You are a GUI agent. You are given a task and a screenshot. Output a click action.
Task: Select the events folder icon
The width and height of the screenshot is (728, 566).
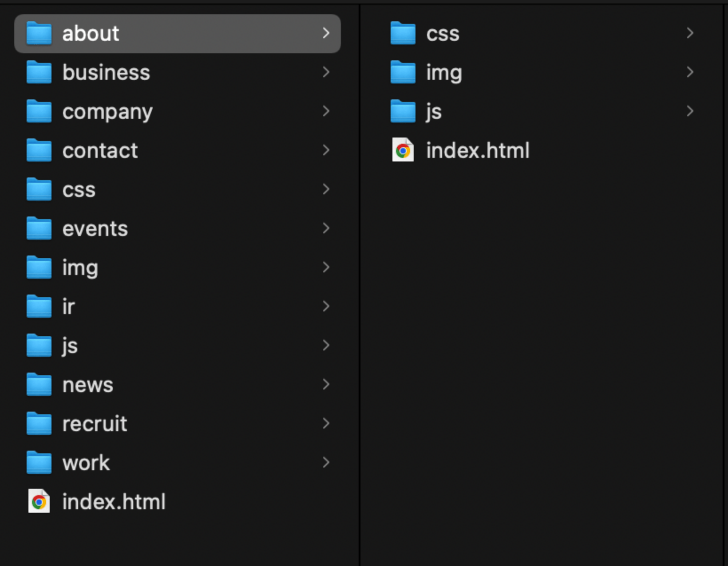39,228
